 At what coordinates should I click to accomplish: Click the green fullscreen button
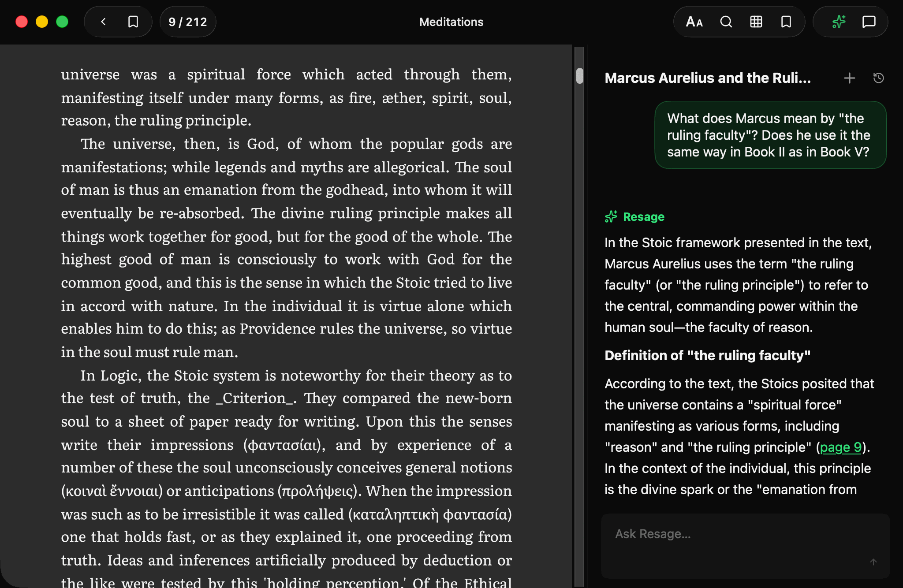pos(62,22)
